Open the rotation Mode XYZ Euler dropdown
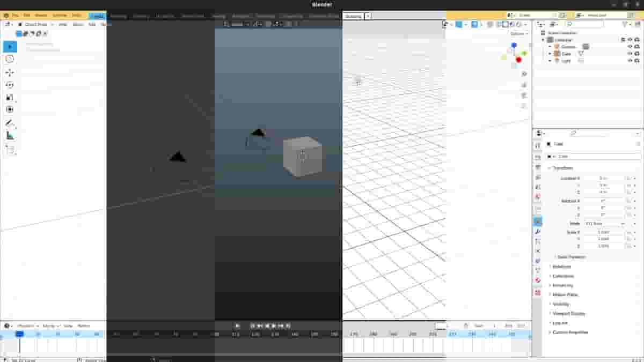 [x=604, y=223]
